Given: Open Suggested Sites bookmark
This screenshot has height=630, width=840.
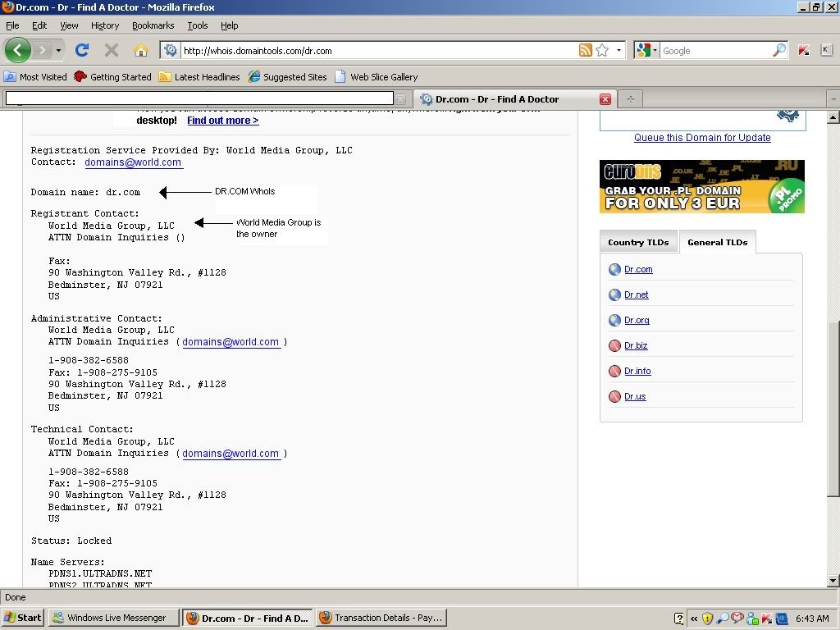Looking at the screenshot, I should coord(288,76).
